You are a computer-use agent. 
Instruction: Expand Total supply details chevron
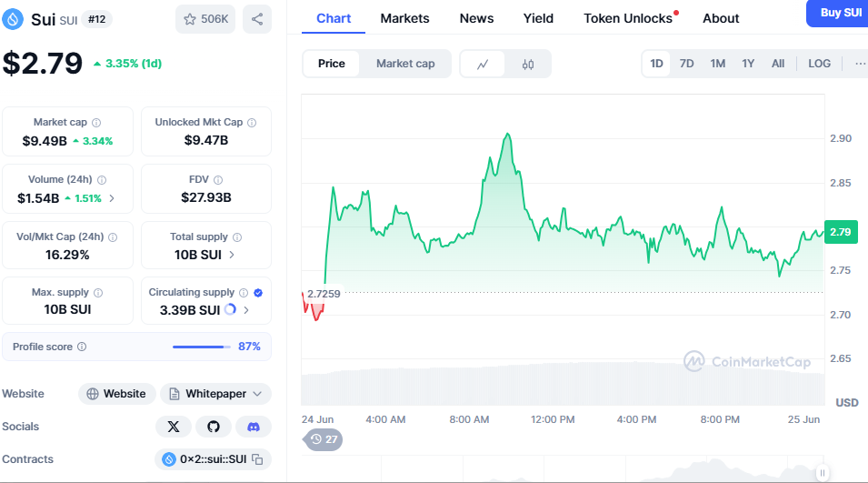232,255
